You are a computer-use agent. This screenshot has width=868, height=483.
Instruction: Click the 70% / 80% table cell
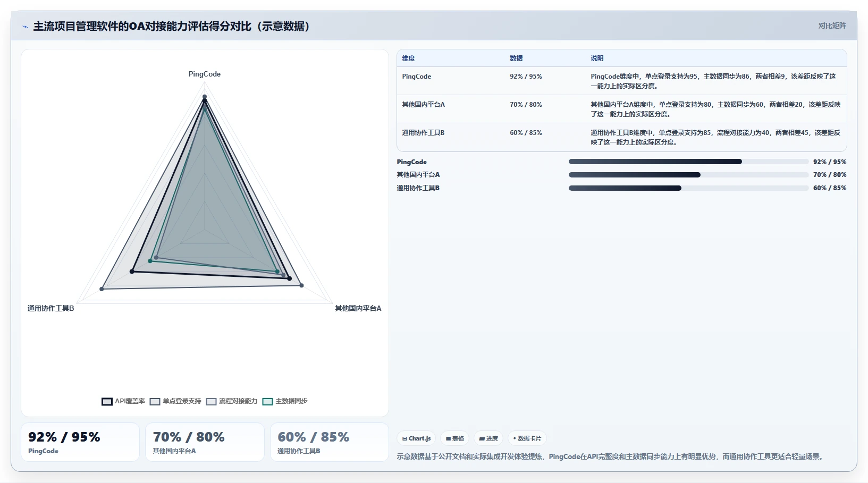click(x=526, y=105)
